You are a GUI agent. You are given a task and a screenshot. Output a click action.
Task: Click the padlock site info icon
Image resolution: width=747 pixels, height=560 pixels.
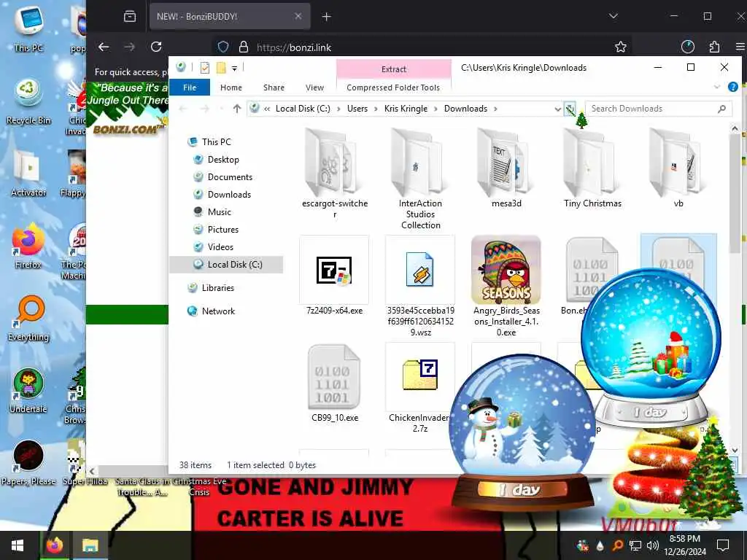[x=244, y=47]
